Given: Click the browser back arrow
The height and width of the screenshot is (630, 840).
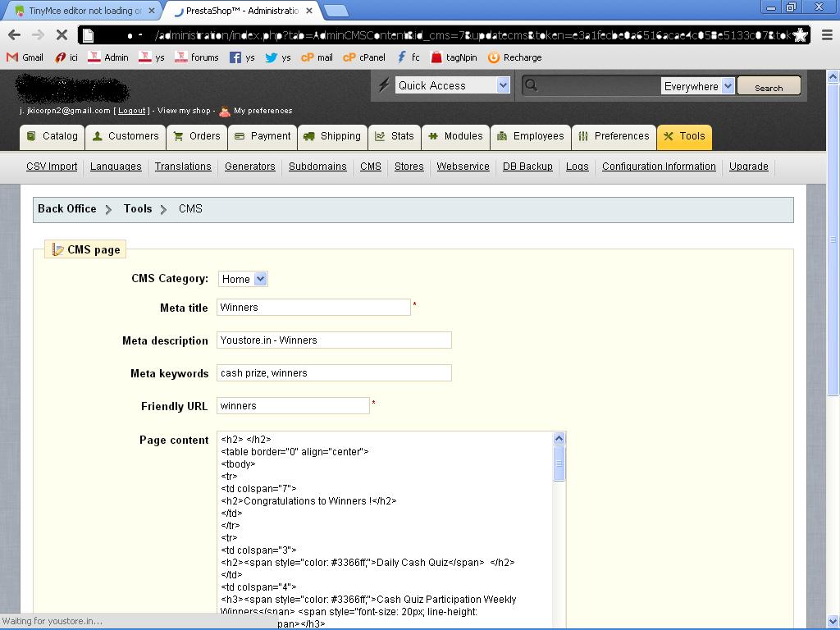Looking at the screenshot, I should (x=14, y=34).
